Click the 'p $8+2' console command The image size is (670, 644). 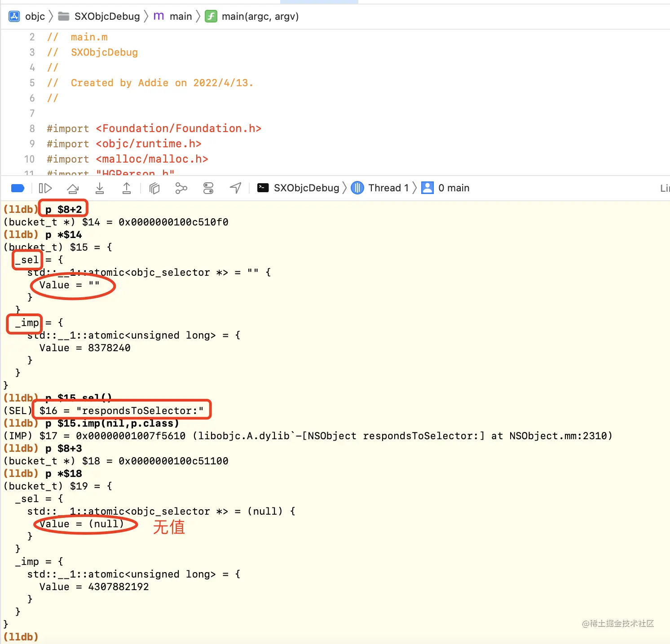click(x=63, y=209)
